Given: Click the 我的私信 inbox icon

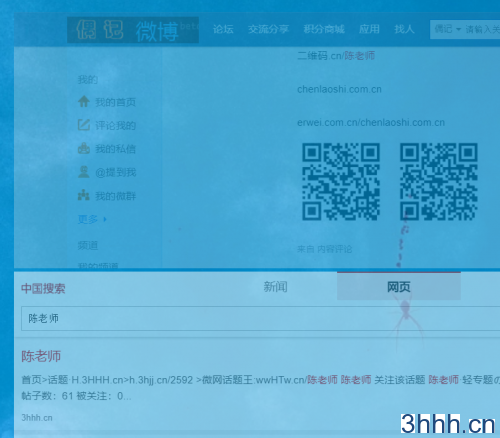Looking at the screenshot, I should click(84, 148).
